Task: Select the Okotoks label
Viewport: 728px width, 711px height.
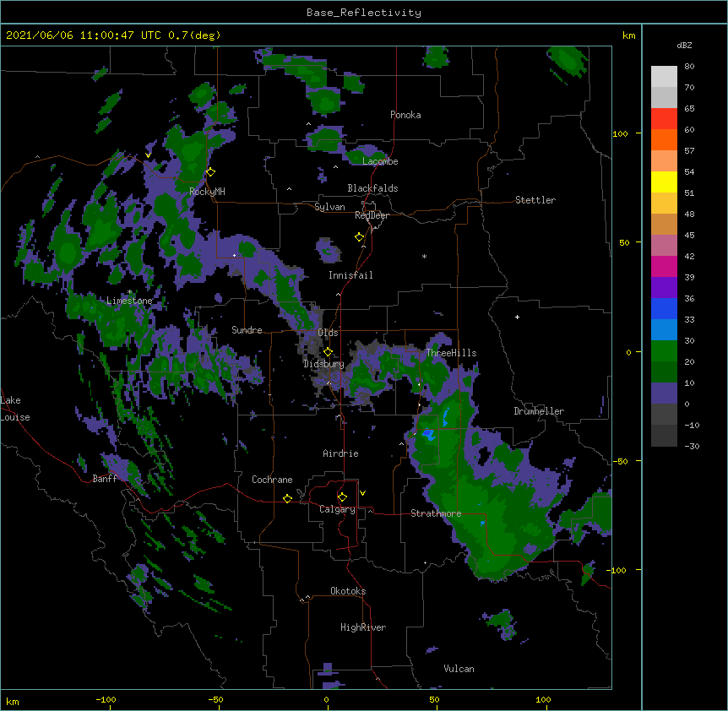Action: click(x=348, y=591)
